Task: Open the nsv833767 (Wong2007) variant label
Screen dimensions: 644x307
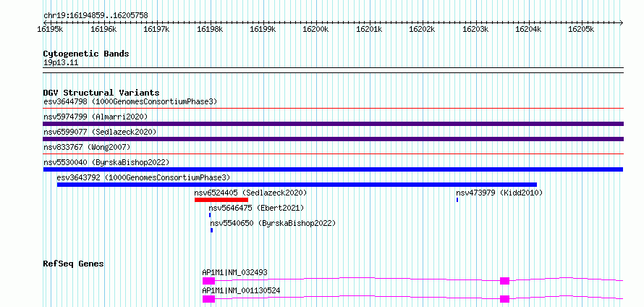Action: (x=87, y=147)
